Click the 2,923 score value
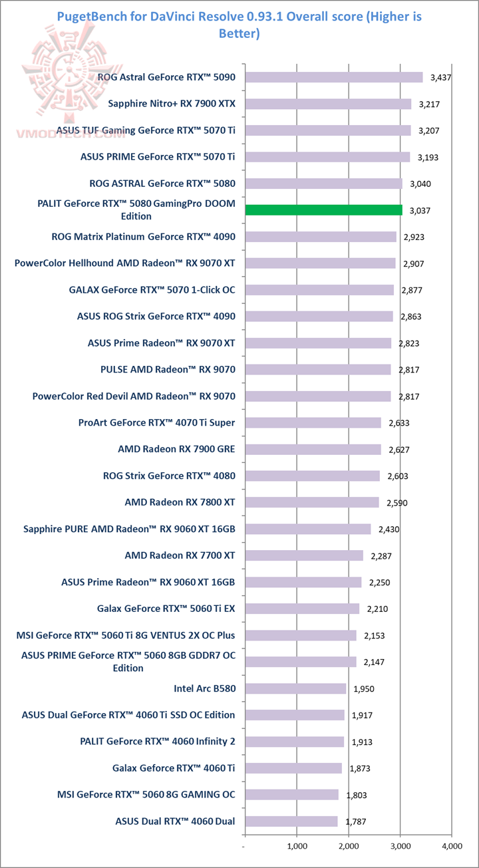This screenshot has height=868, width=479. pos(414,237)
